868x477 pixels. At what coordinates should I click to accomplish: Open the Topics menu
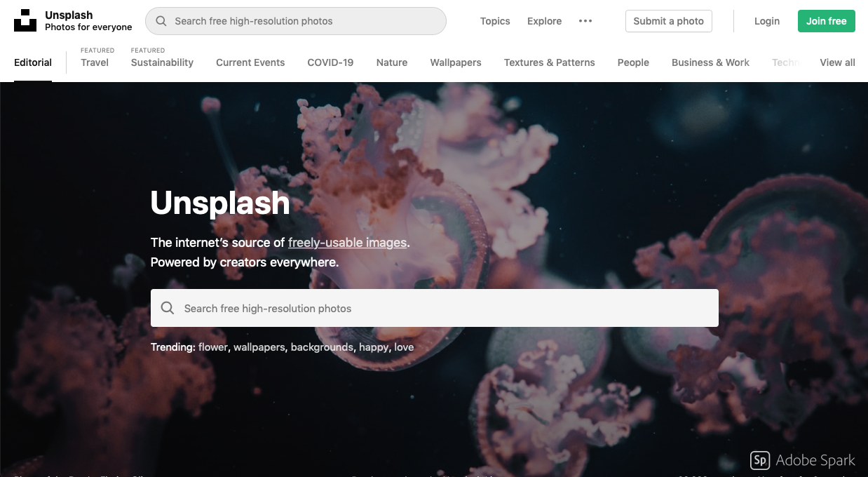point(495,21)
